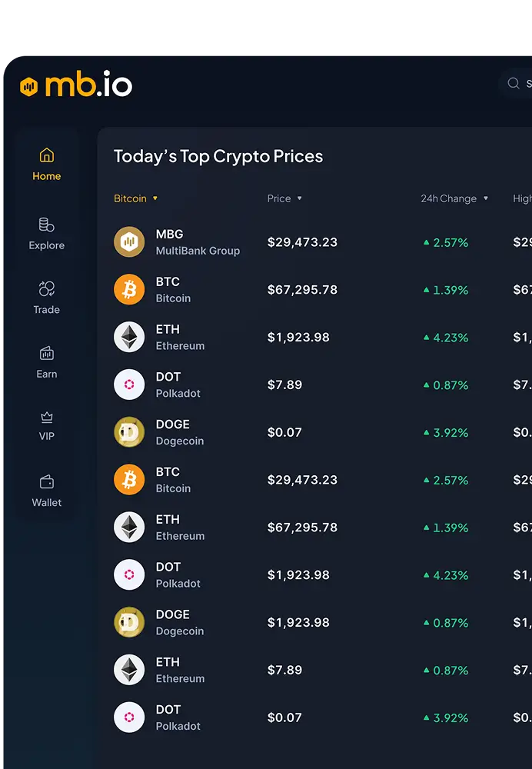Image resolution: width=532 pixels, height=769 pixels.
Task: Select the Explore menu label
Action: point(47,245)
